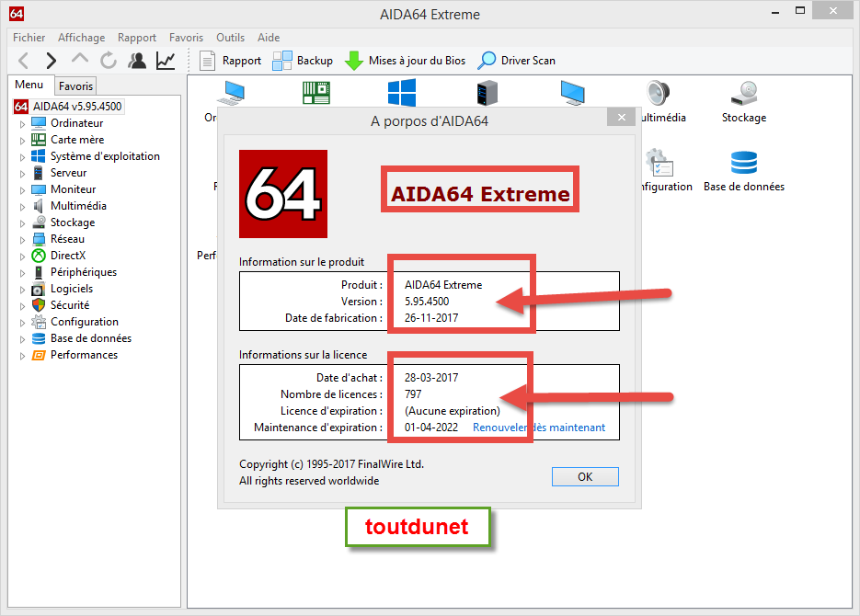Switch to the Favoris tab in the sidebar
This screenshot has width=860, height=616.
75,86
